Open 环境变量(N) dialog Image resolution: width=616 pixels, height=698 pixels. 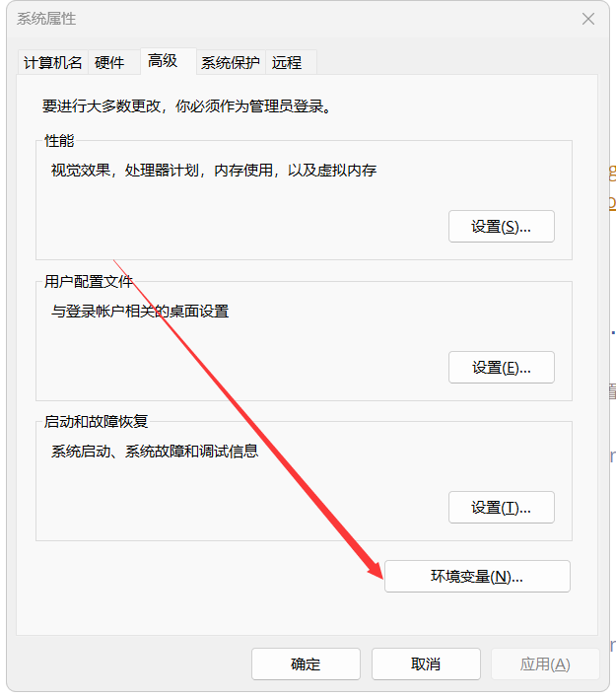tap(477, 577)
